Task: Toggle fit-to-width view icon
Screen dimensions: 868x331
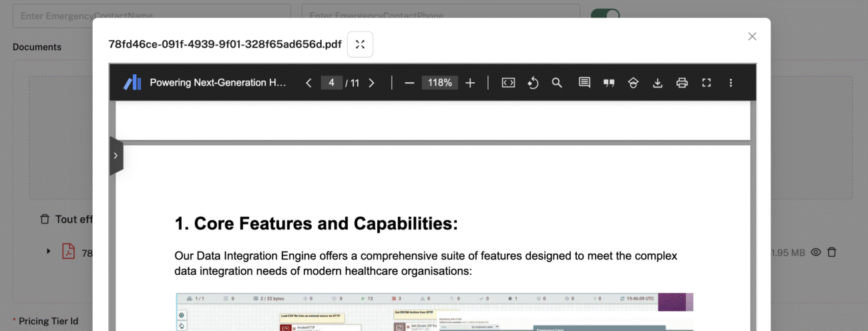Action: tap(508, 83)
